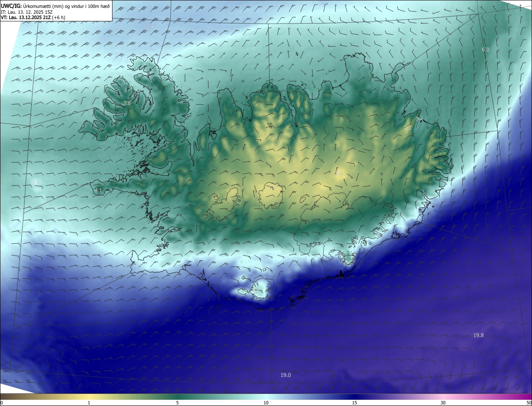The height and width of the screenshot is (406, 532).
Task: Click the 50 tick label on the color scale
Action: coord(529,403)
